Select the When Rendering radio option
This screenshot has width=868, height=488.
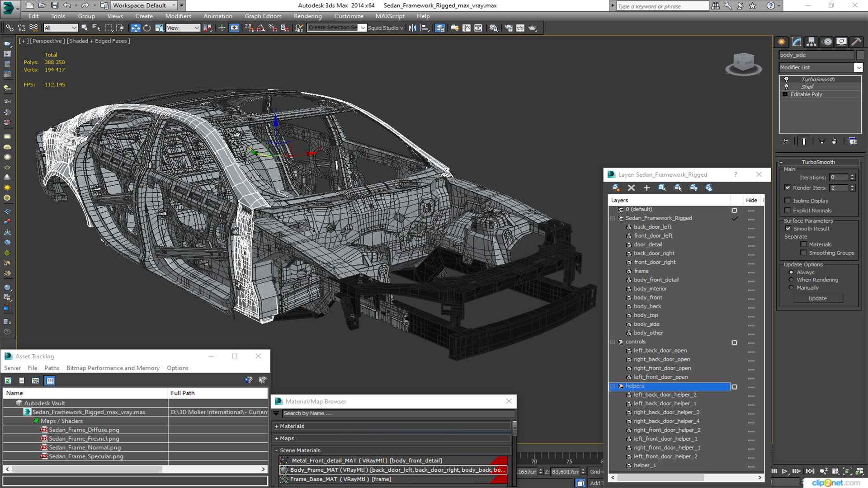[791, 280]
